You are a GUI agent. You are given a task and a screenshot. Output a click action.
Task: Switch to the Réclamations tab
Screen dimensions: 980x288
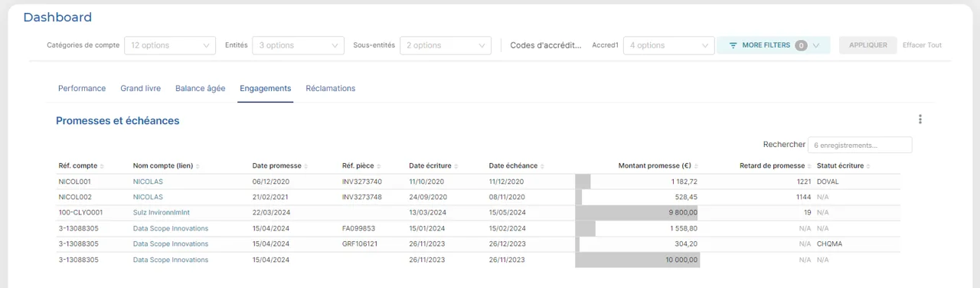330,88
